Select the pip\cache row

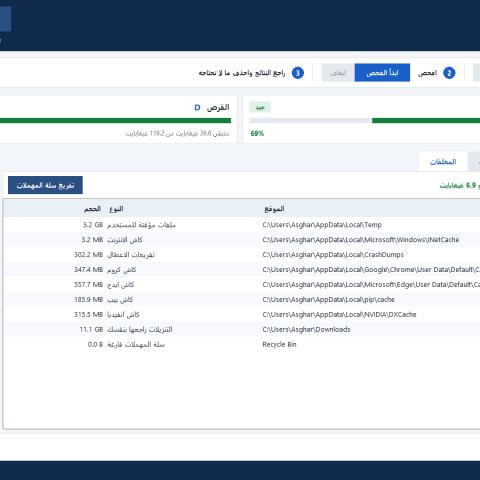coord(242,300)
